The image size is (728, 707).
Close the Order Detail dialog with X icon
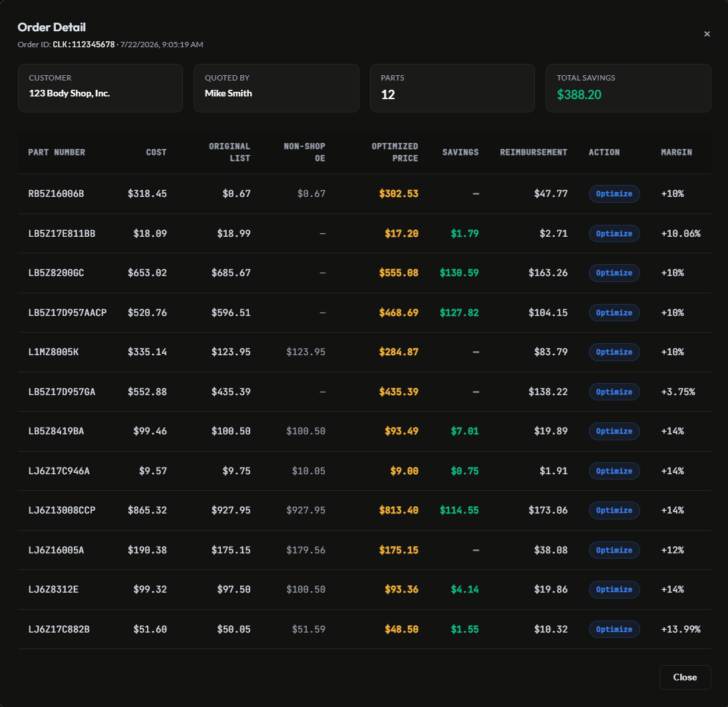(x=707, y=34)
